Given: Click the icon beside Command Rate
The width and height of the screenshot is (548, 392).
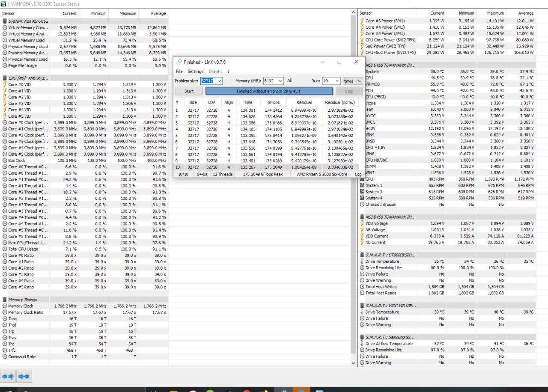Looking at the screenshot, I should 5,356.
